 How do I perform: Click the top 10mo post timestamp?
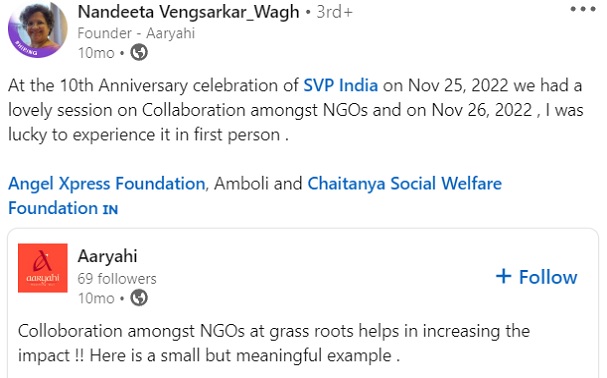96,53
